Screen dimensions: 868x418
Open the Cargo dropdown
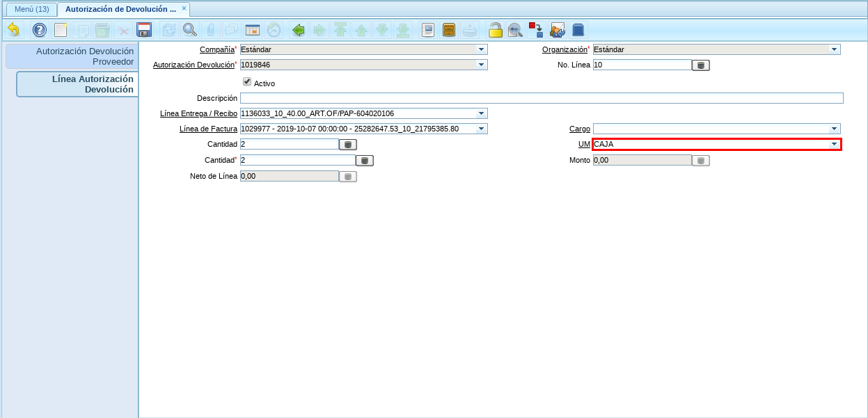click(834, 129)
